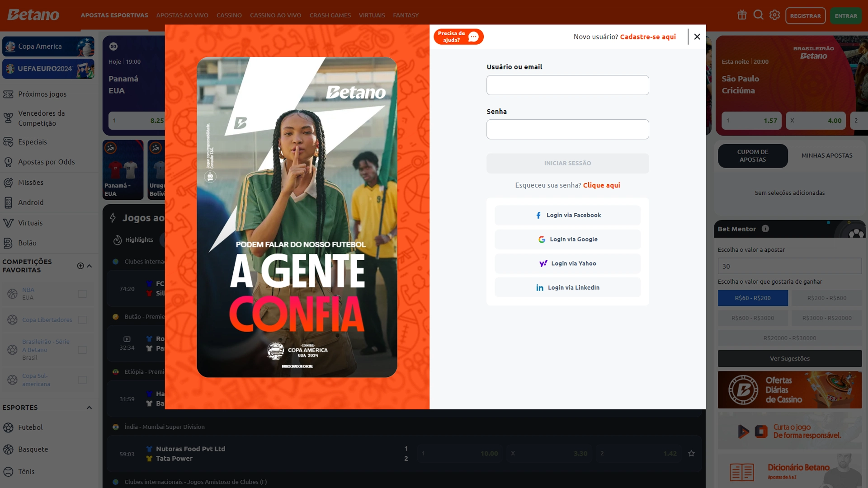The height and width of the screenshot is (488, 868).
Task: Open Apostas por Odds item
Action: point(49,162)
